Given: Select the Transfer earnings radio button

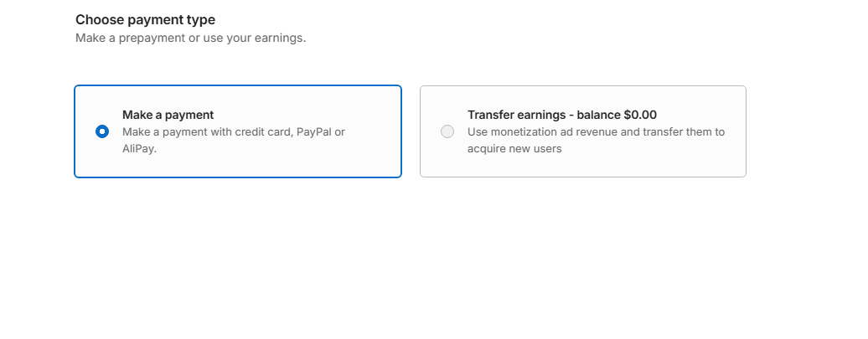Looking at the screenshot, I should (x=447, y=131).
